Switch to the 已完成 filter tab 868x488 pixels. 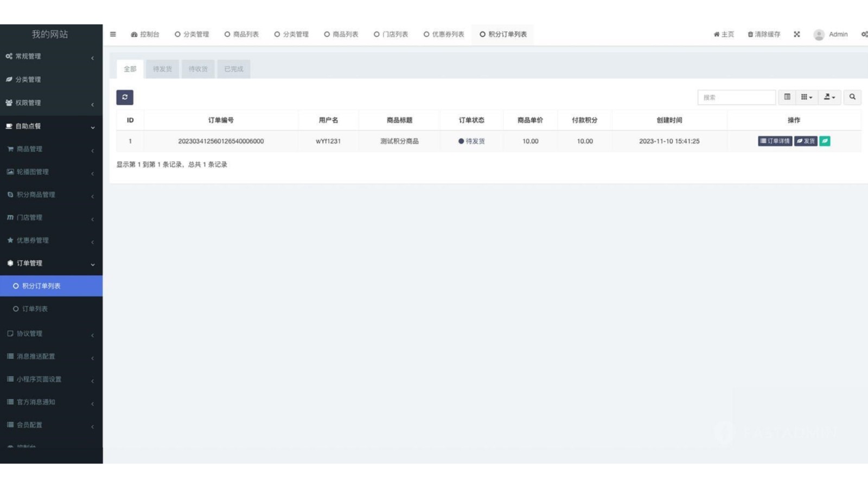pos(234,69)
